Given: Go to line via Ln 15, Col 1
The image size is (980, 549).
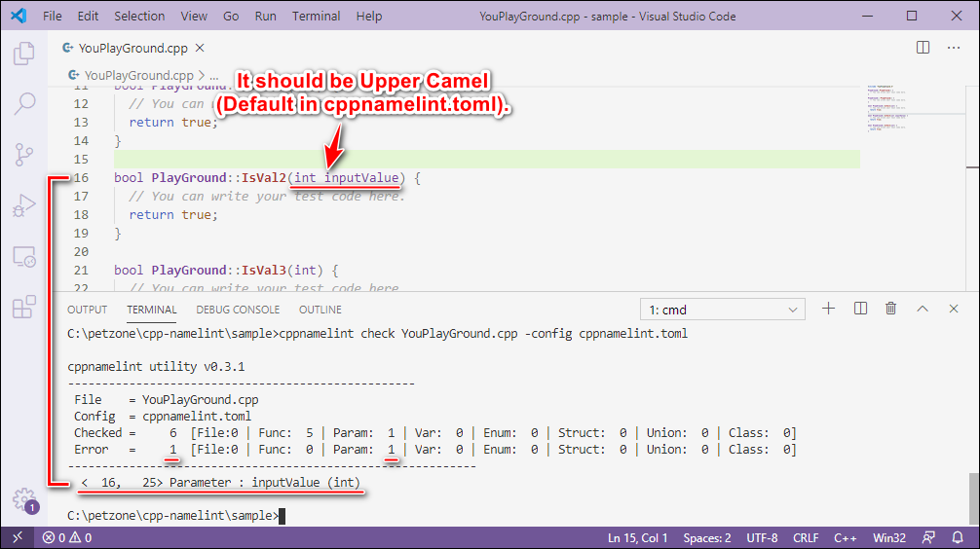Looking at the screenshot, I should 637,537.
